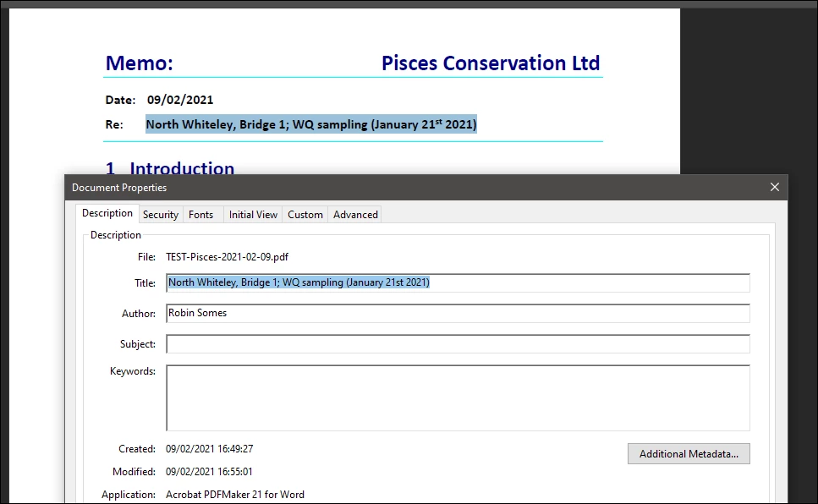818x504 pixels.
Task: Close the Document Properties dialog
Action: [774, 187]
